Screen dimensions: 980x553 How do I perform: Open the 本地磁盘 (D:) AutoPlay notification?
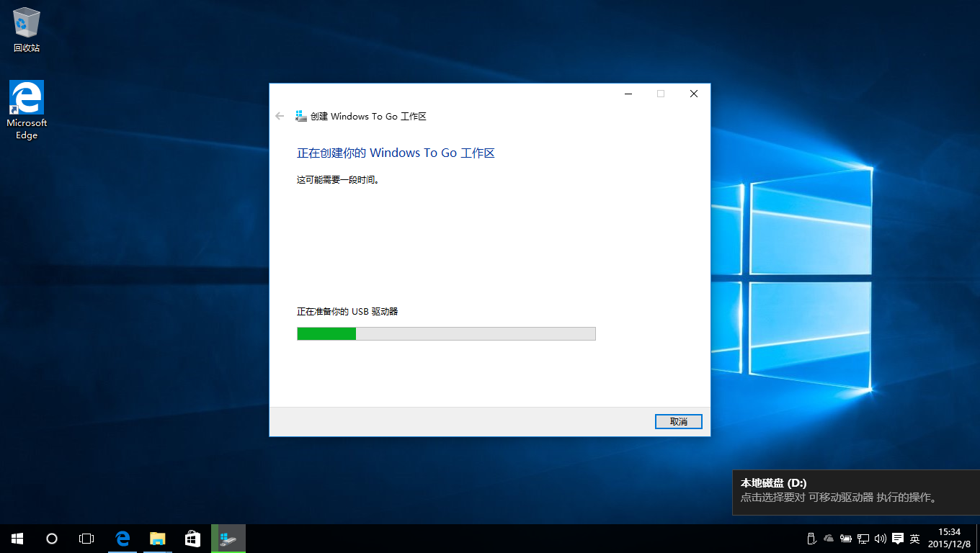pyautogui.click(x=856, y=493)
